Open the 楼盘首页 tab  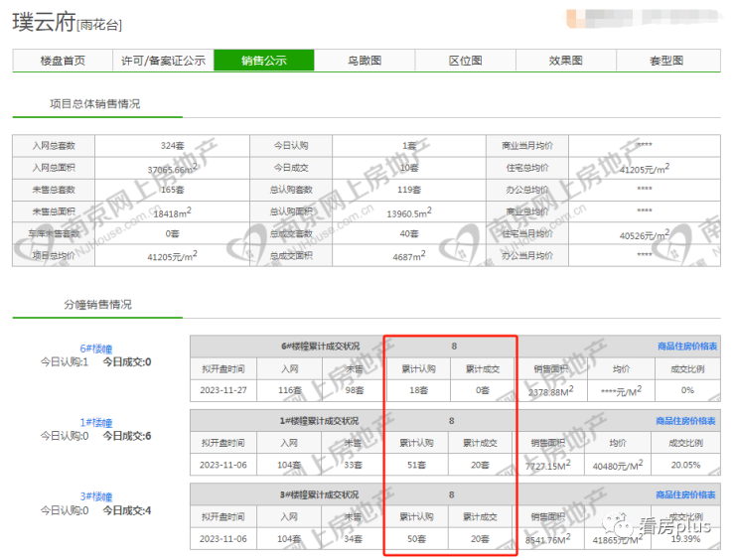63,61
